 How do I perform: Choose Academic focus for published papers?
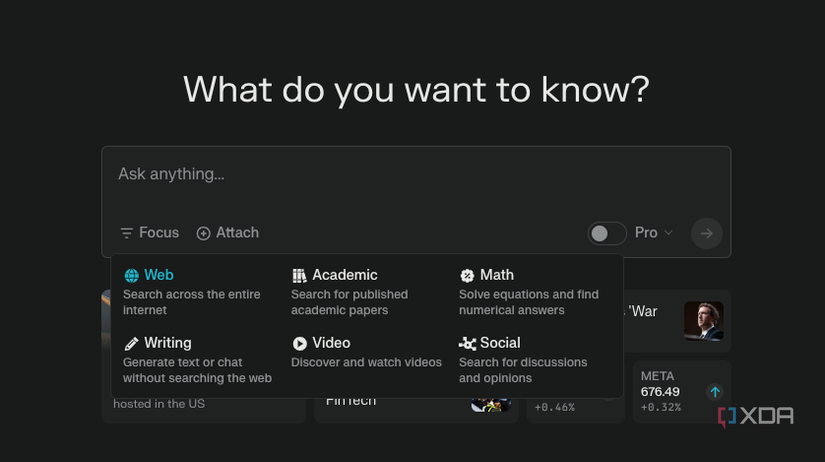(358, 291)
